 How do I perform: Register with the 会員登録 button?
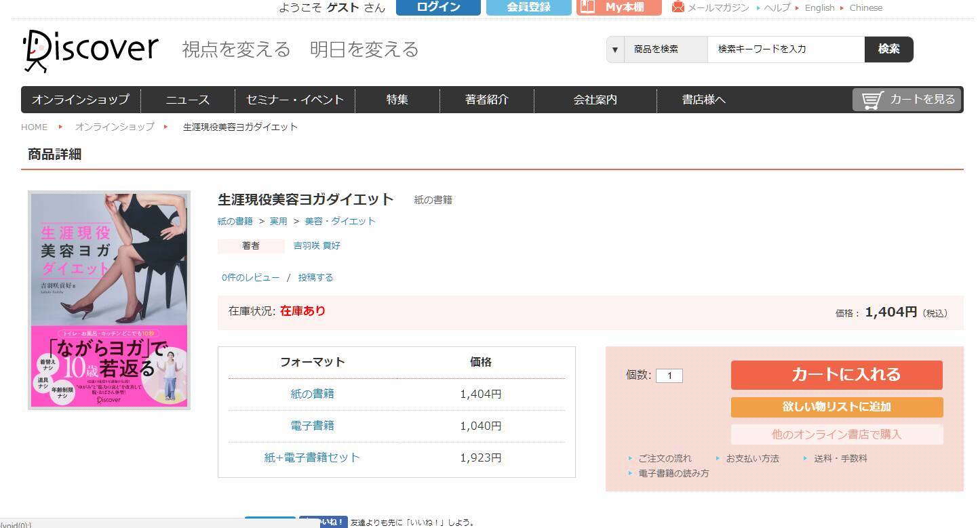(528, 7)
